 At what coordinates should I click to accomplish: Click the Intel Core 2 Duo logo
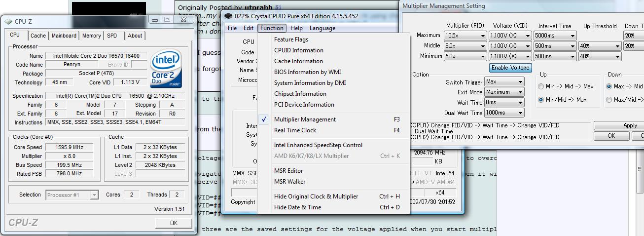tap(167, 69)
